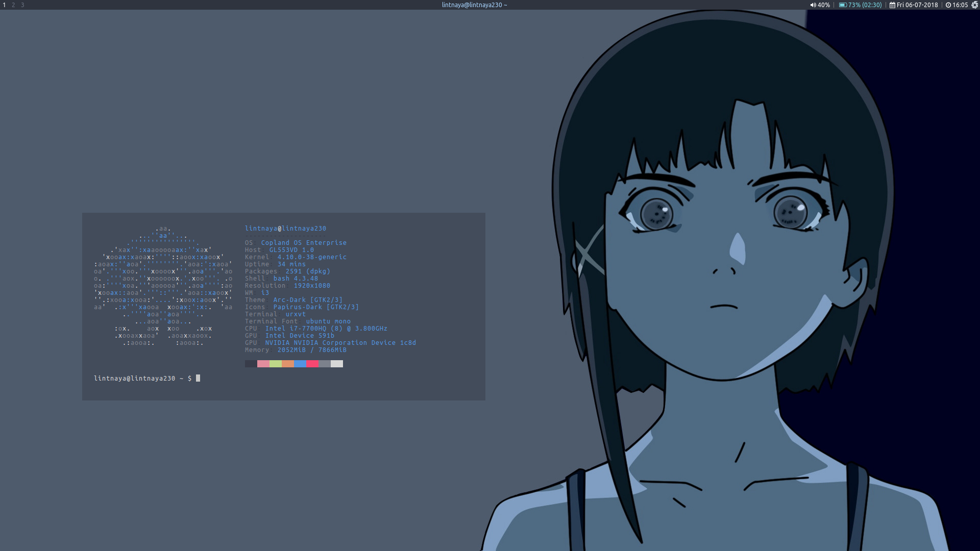The width and height of the screenshot is (980, 551).
Task: Click the lintnaya@lintnaya230 header in neofetch output
Action: pyautogui.click(x=285, y=229)
